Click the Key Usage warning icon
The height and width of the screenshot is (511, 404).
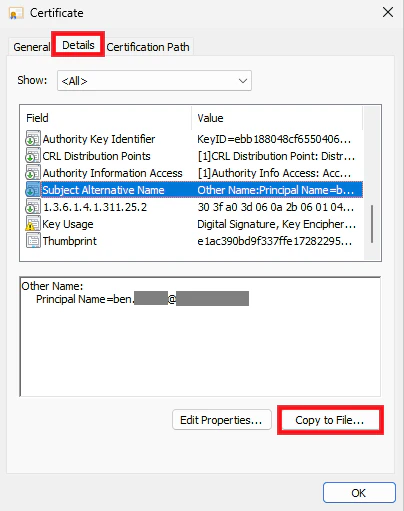[33, 224]
